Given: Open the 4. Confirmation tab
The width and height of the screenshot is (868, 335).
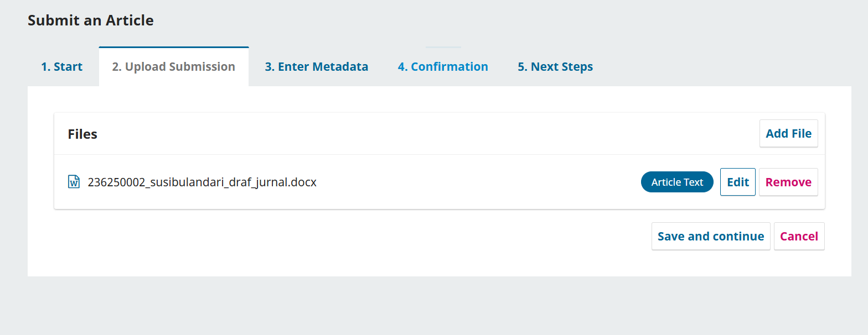Looking at the screenshot, I should click(x=442, y=67).
